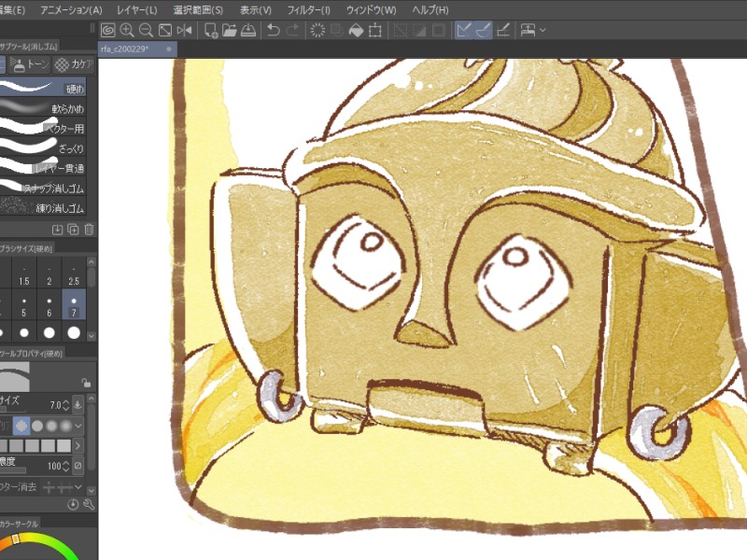Open the 選択範囲(S) menu
This screenshot has width=747, height=560.
point(198,9)
